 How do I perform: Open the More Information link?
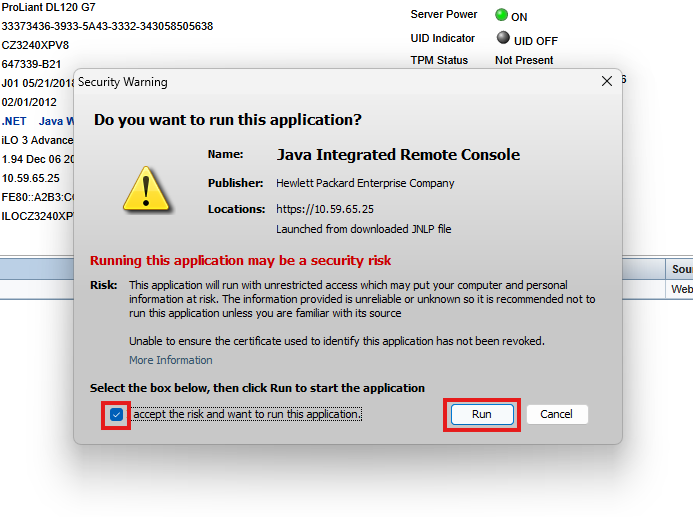click(x=171, y=360)
